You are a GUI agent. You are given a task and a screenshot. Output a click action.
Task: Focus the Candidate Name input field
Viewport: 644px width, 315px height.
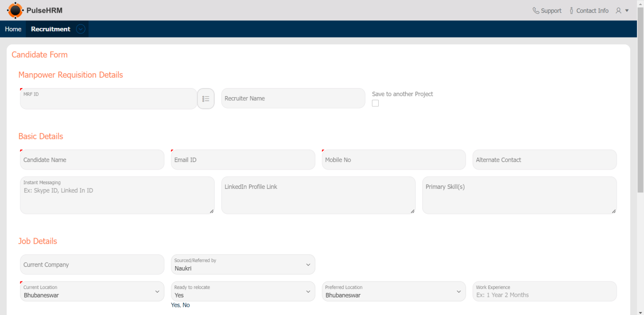(92, 160)
